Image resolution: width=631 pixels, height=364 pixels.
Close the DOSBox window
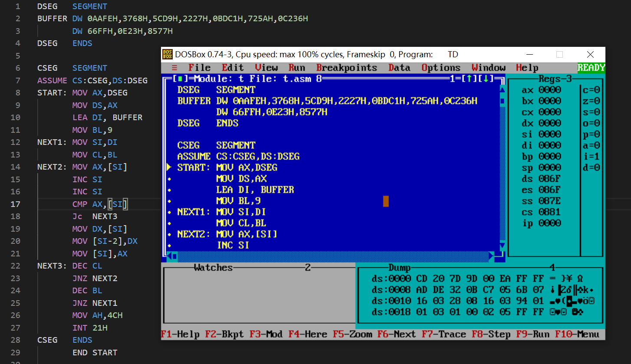click(590, 54)
